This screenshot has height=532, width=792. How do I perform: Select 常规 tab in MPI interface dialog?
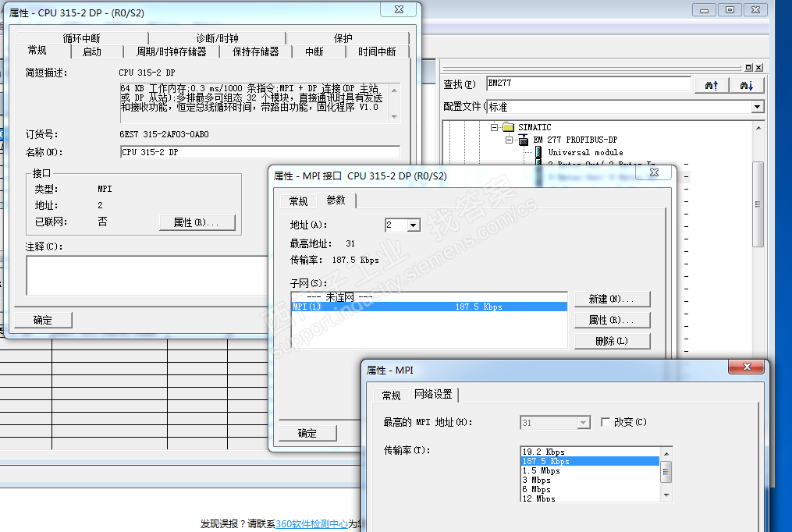(x=298, y=201)
